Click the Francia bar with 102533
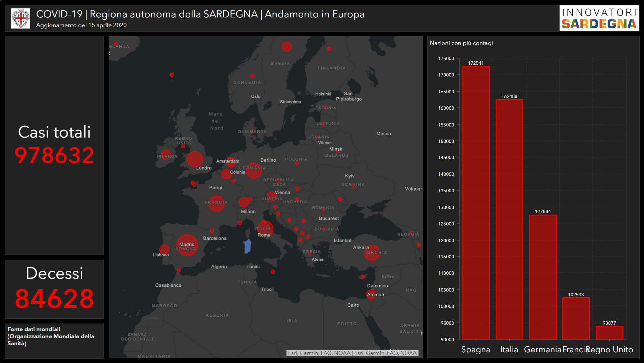 [576, 318]
